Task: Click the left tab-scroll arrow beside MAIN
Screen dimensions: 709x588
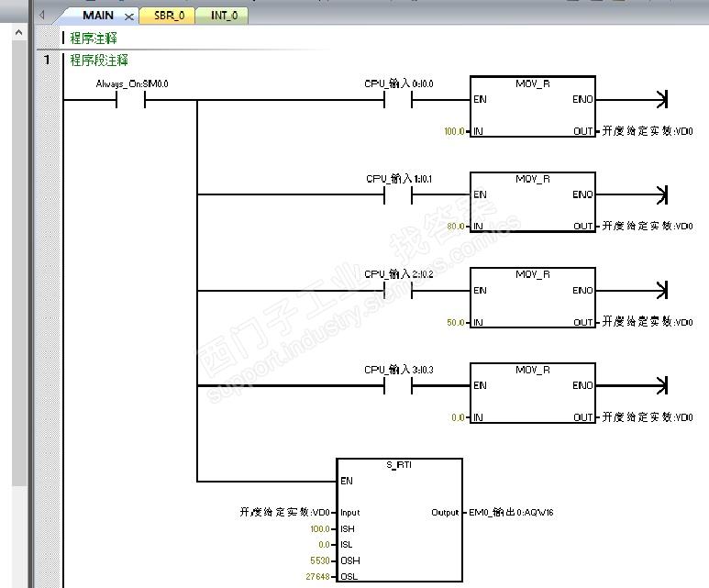Action: click(41, 15)
